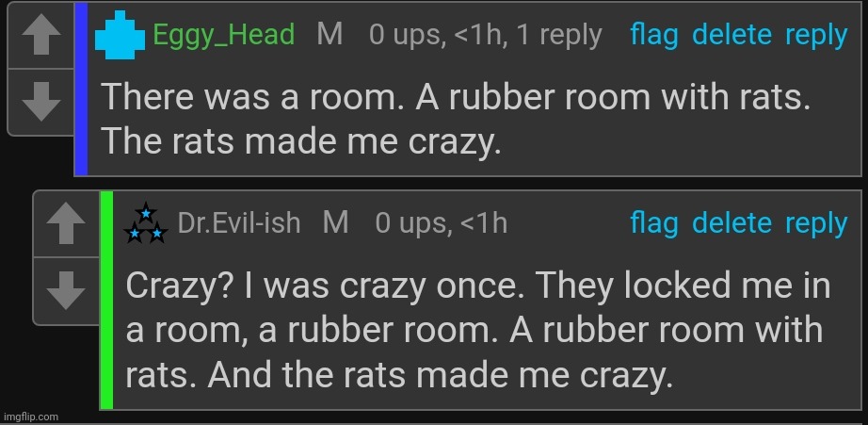Viewport: 868px width, 425px height.
Task: Downvote the Dr.Evil-ish reply
Action: click(x=67, y=290)
